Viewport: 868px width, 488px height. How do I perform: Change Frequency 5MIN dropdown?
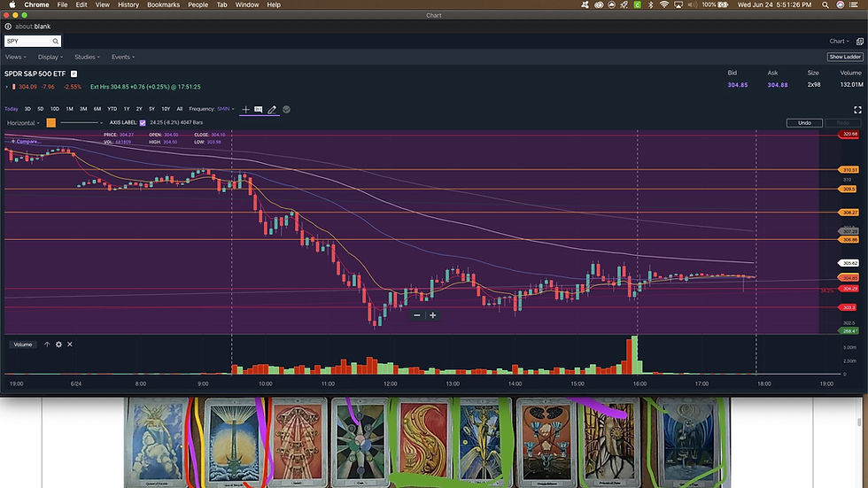coord(226,109)
